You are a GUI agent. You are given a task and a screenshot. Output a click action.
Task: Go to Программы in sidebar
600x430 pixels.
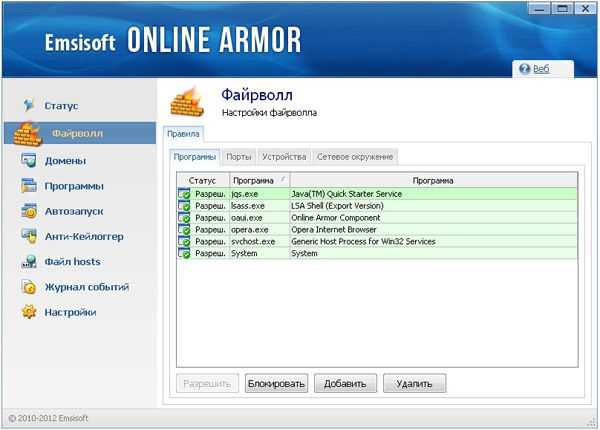click(x=74, y=186)
